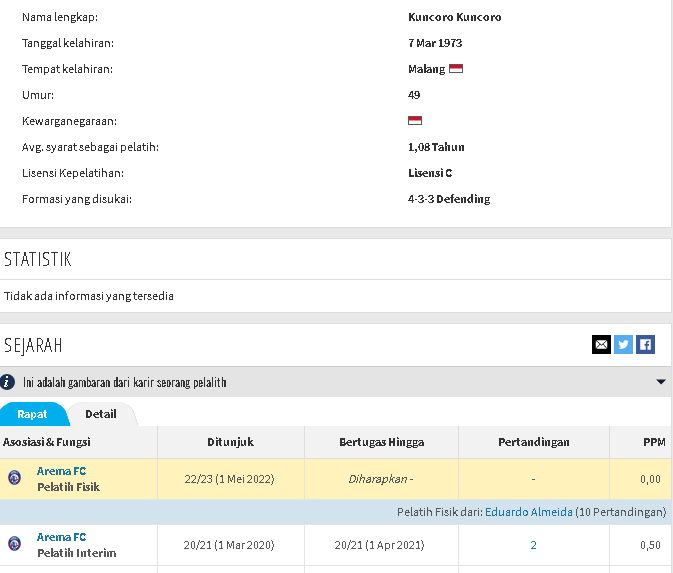Switch to the Detail tab
Viewport: 673px width, 573px height.
tap(101, 414)
